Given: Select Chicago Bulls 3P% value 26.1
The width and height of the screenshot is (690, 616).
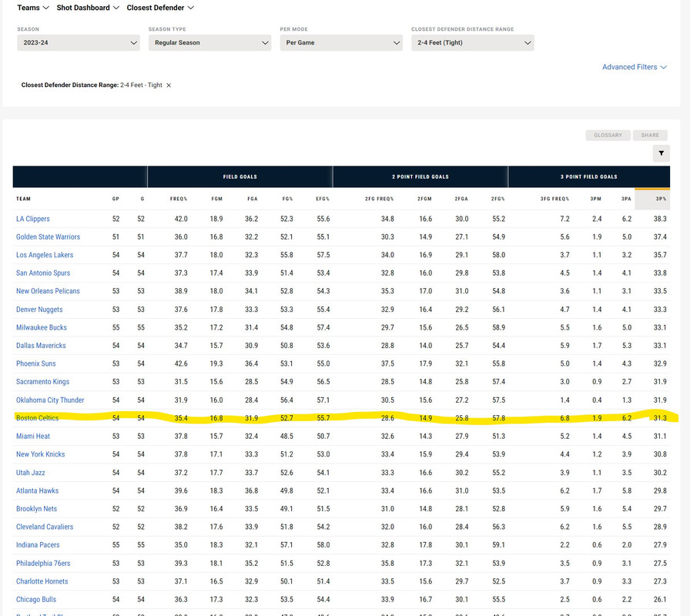Looking at the screenshot, I should 660,599.
